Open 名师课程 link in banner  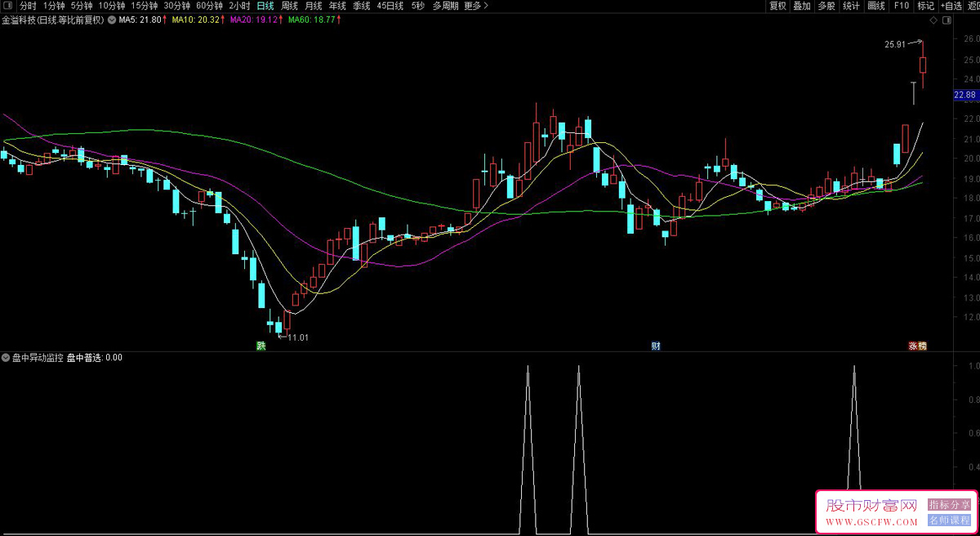click(950, 520)
